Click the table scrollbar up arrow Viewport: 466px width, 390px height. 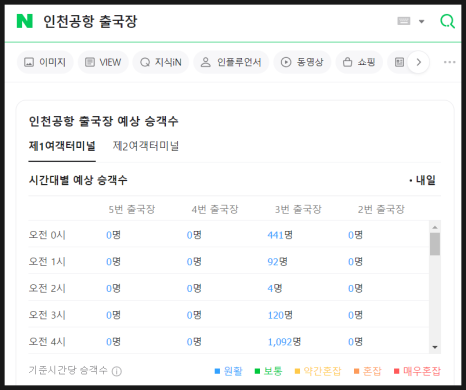click(435, 227)
